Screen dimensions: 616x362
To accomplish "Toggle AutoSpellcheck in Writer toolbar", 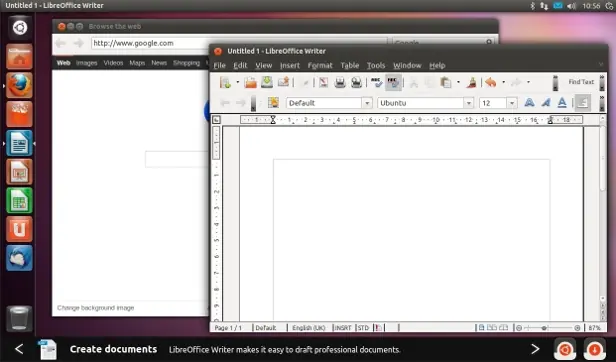I will (393, 82).
